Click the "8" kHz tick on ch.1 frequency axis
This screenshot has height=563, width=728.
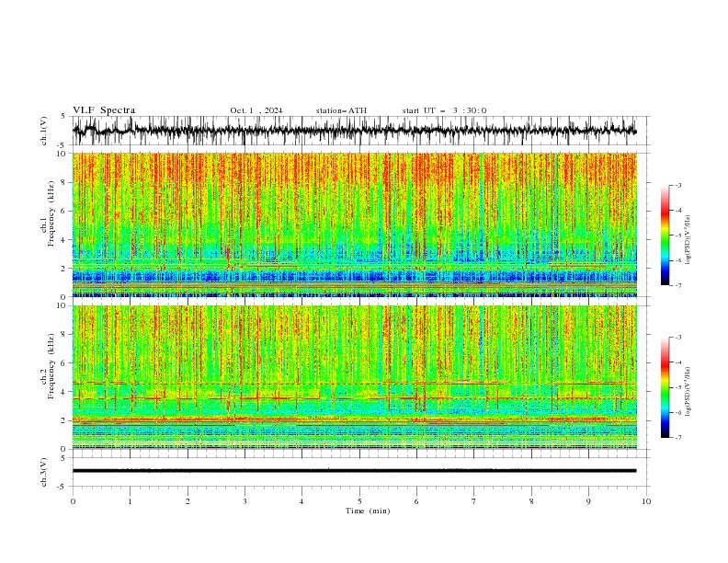point(63,182)
